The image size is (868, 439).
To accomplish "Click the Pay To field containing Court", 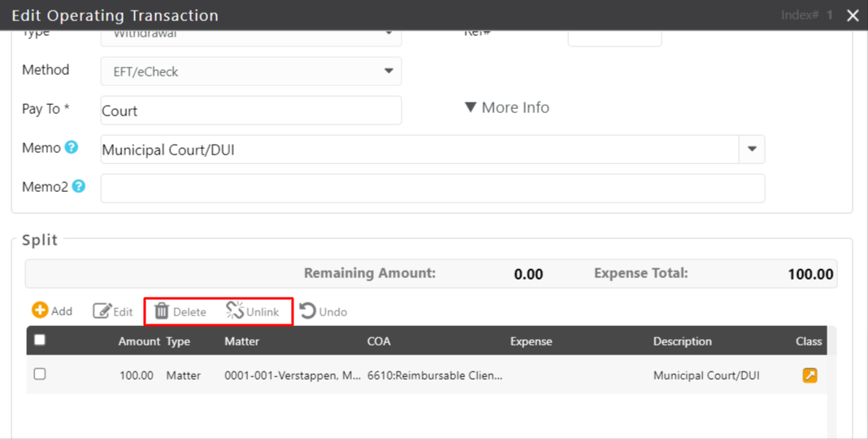I will click(x=251, y=111).
